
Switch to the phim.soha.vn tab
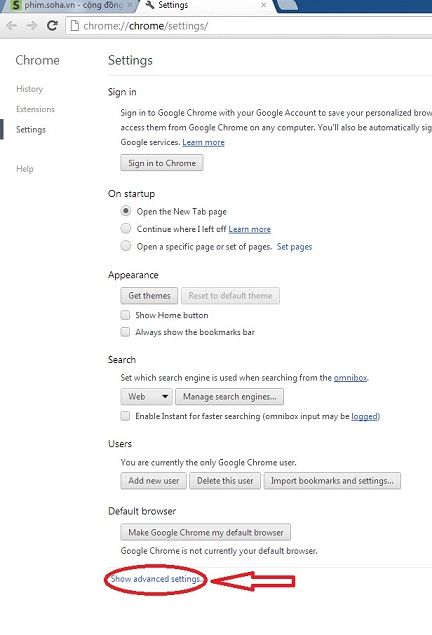(x=71, y=6)
